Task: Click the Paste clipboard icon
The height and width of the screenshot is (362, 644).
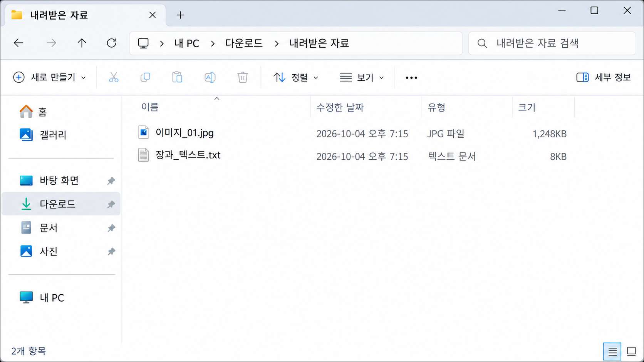Action: [x=177, y=77]
